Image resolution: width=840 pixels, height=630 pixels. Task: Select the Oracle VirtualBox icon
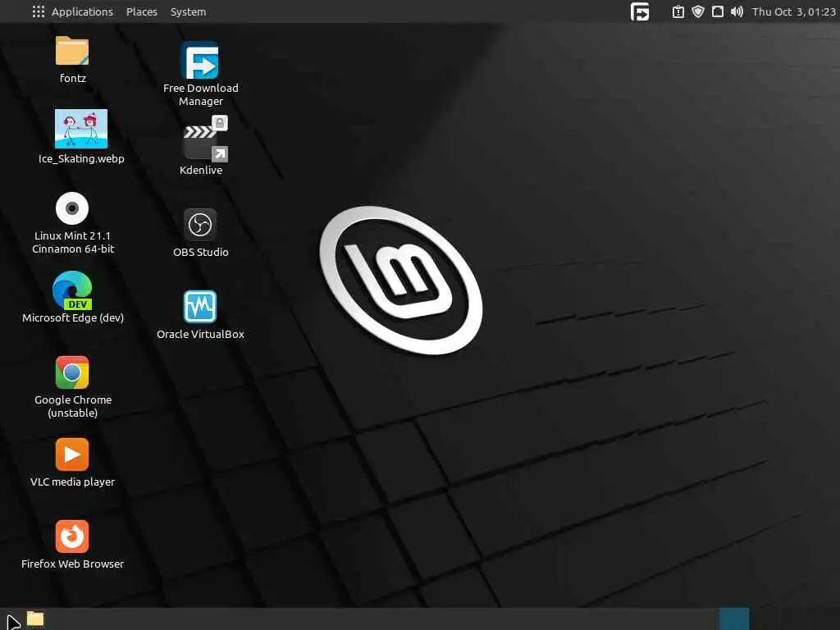(x=200, y=307)
